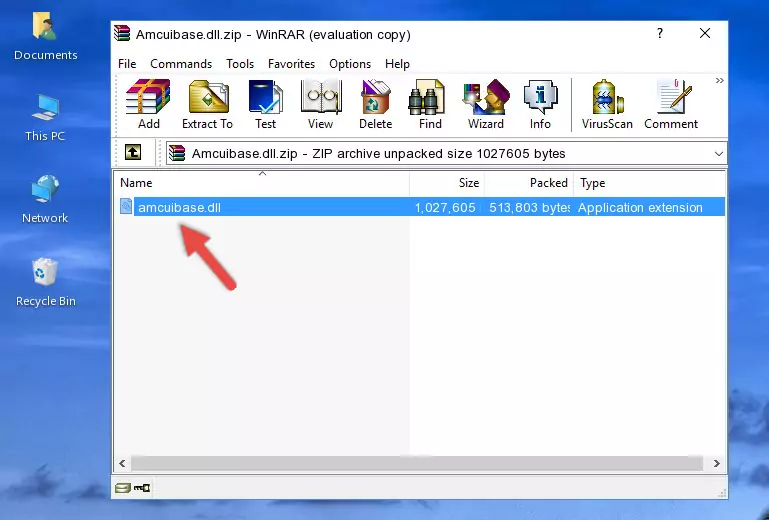Select the This PC desktop icon
Screen dimensions: 769x520
pos(45,118)
